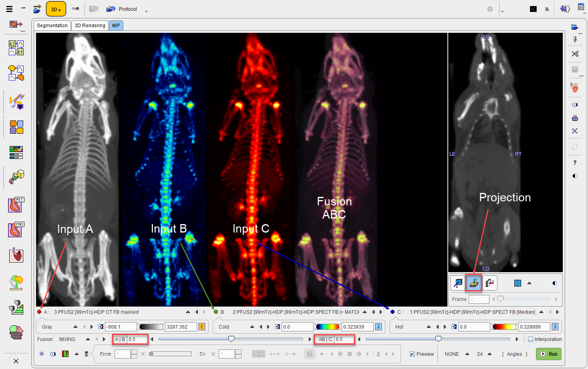
Task: Click the half-moon contrast icon in projection panel
Action: (x=555, y=283)
